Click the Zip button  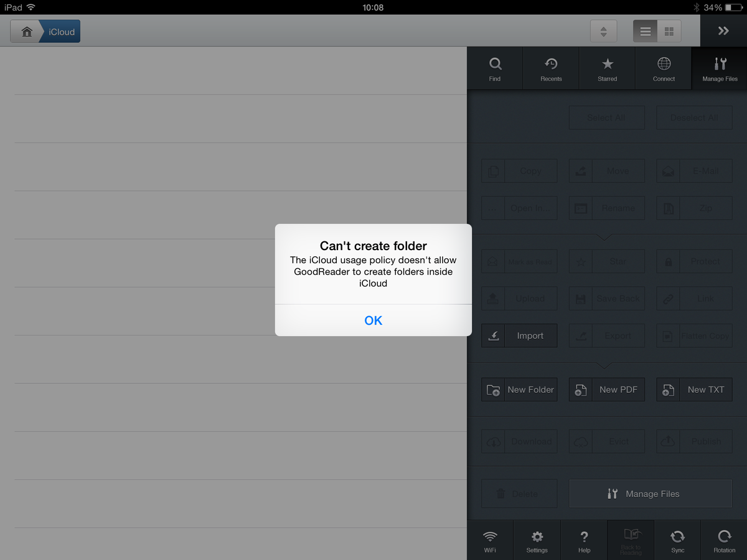click(695, 208)
